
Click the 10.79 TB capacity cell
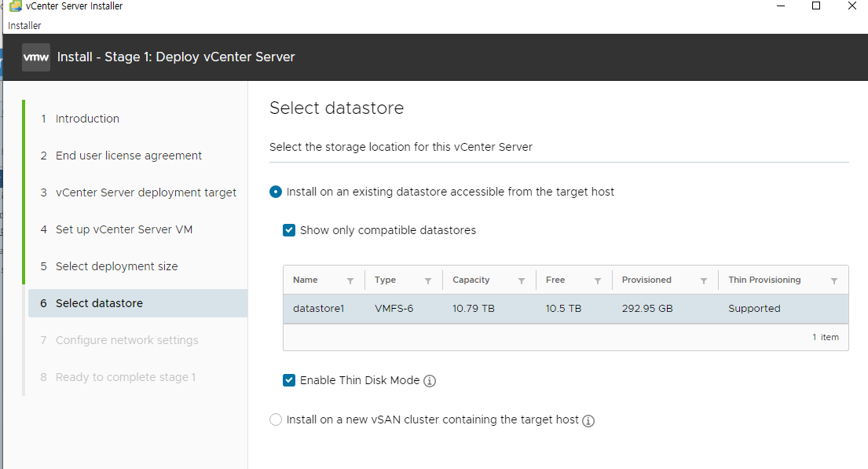click(474, 309)
